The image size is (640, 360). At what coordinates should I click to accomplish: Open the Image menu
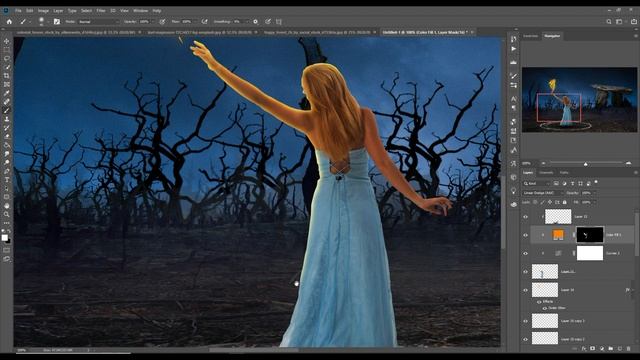tap(43, 11)
